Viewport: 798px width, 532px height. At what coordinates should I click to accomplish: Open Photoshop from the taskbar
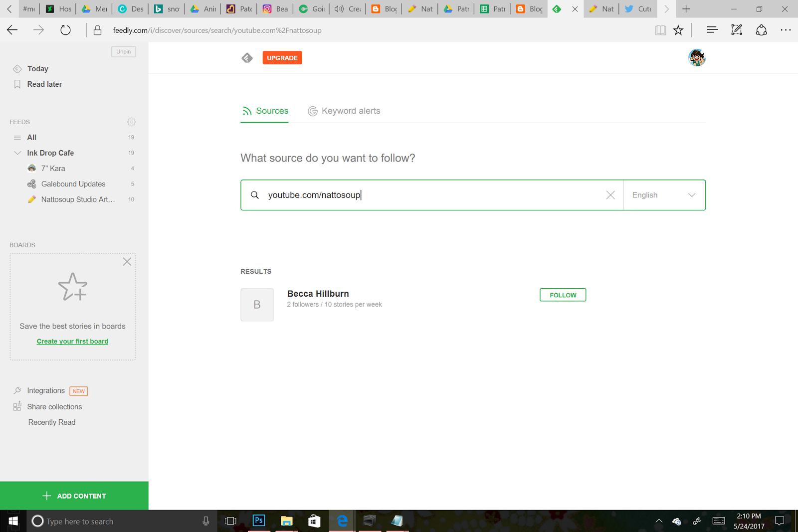[259, 521]
